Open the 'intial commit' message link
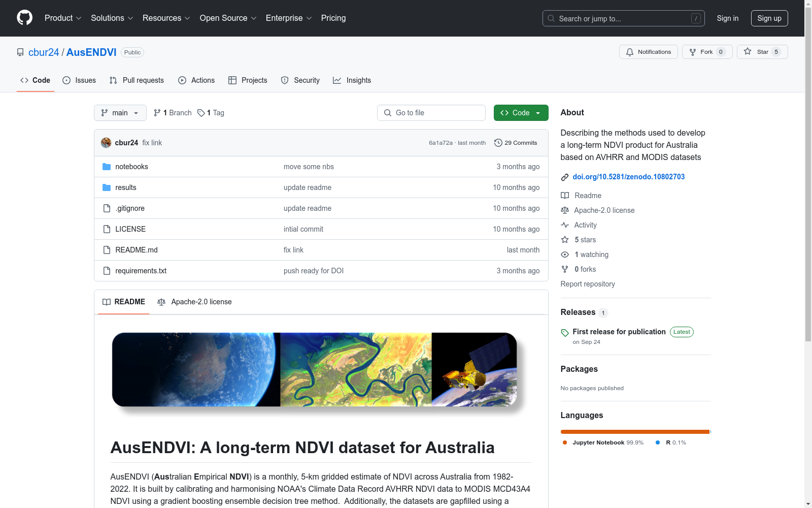 coord(303,229)
